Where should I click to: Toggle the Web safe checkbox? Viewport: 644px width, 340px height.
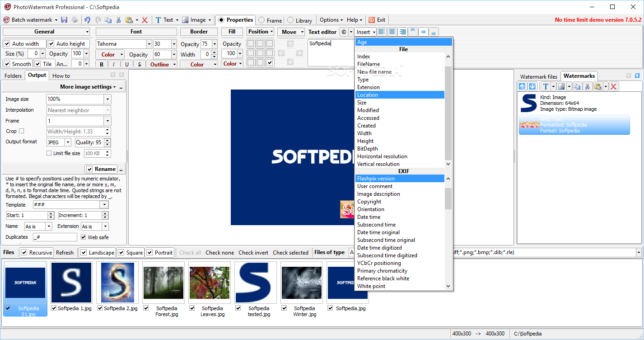(x=84, y=237)
